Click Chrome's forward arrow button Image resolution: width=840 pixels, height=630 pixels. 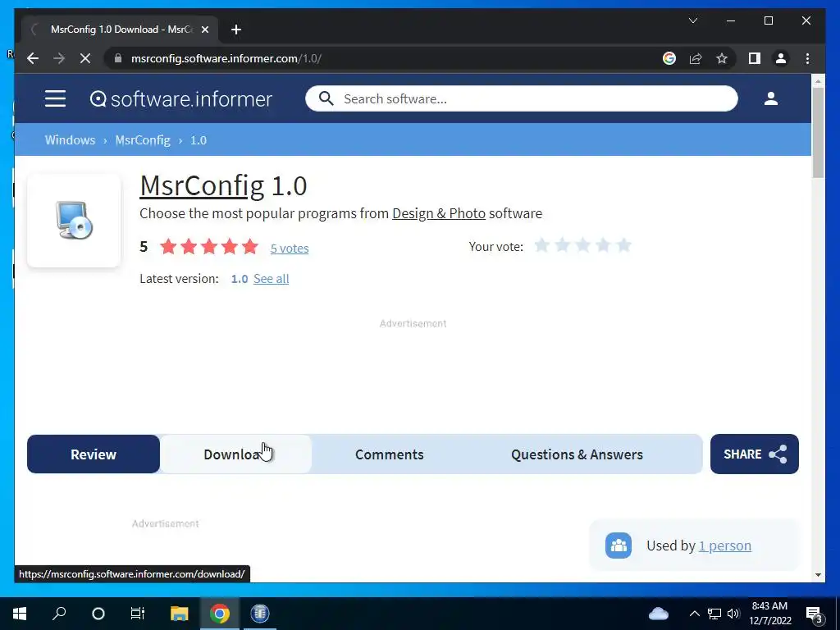59,58
